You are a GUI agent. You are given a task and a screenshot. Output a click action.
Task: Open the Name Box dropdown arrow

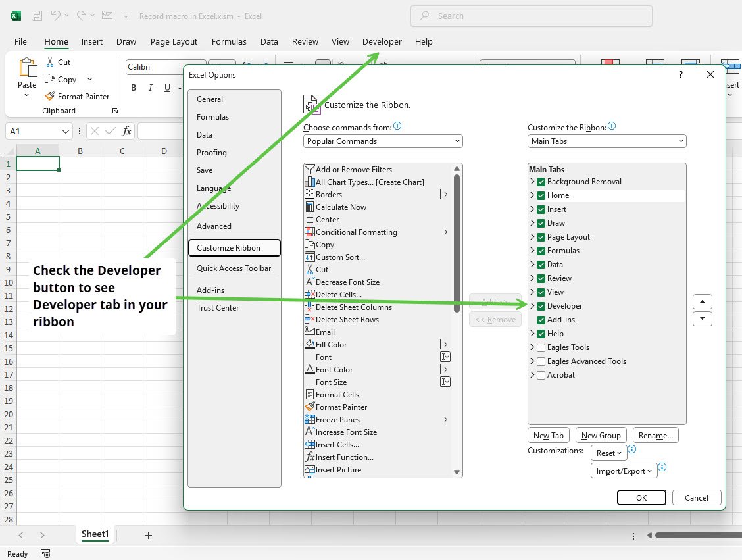click(x=65, y=131)
